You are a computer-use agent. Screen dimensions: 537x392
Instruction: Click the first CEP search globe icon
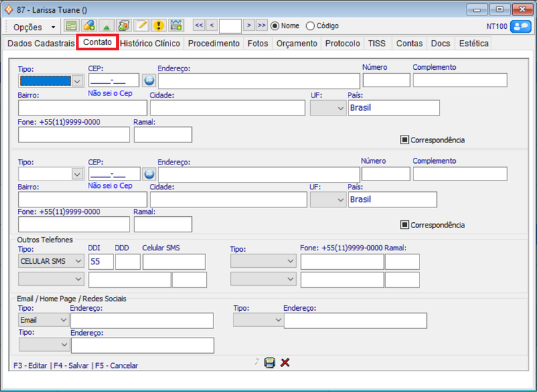point(148,81)
